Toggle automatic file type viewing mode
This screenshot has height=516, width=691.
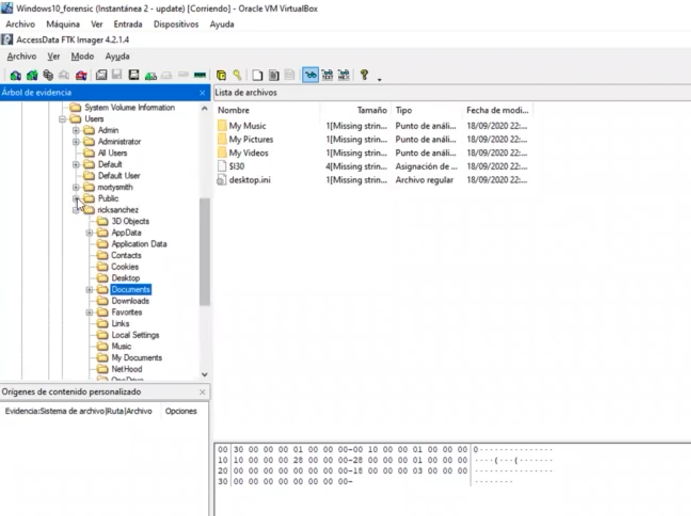pos(310,75)
